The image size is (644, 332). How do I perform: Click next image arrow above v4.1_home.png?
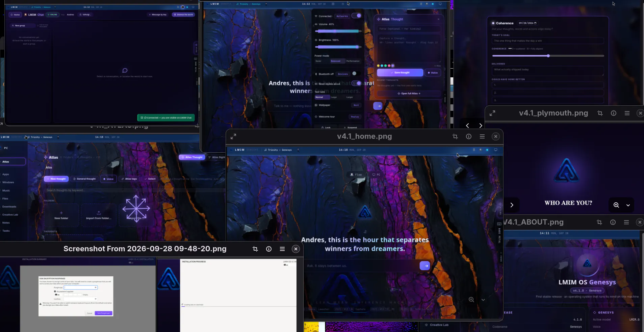point(481,126)
